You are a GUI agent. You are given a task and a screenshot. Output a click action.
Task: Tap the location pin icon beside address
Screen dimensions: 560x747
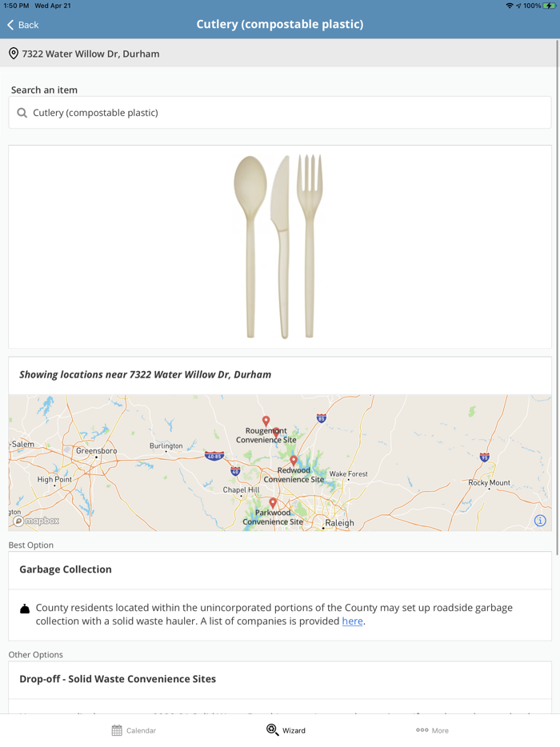click(14, 54)
